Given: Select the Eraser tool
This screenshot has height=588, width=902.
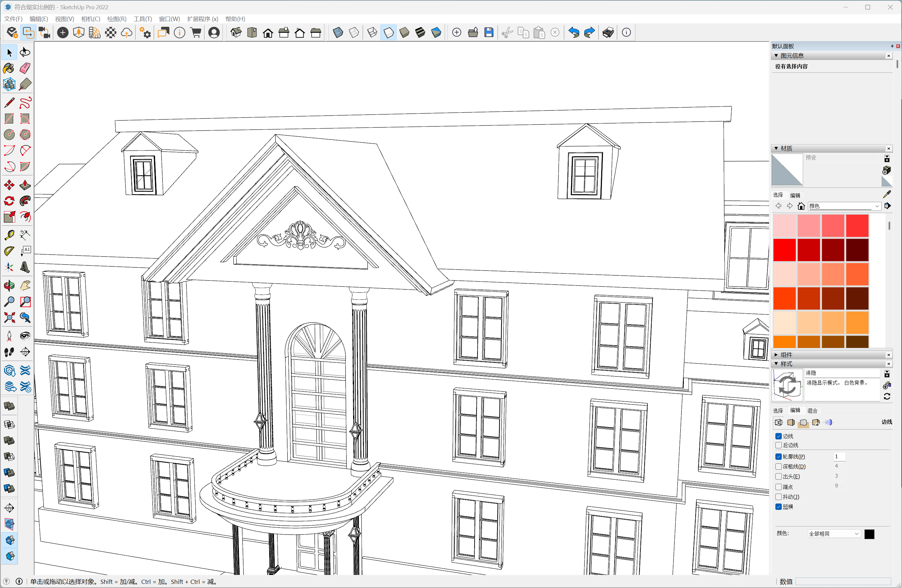Looking at the screenshot, I should point(25,68).
